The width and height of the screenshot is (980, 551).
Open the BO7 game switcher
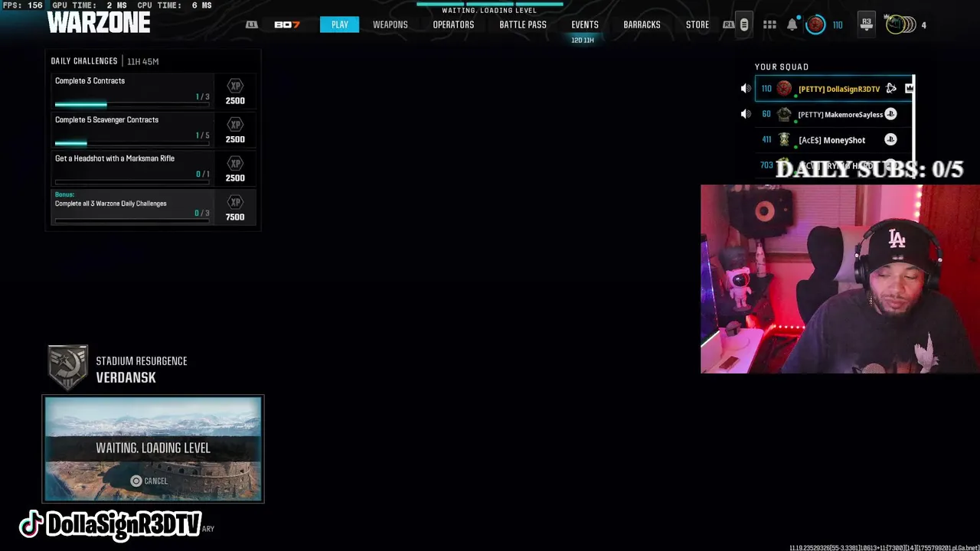[x=287, y=24]
